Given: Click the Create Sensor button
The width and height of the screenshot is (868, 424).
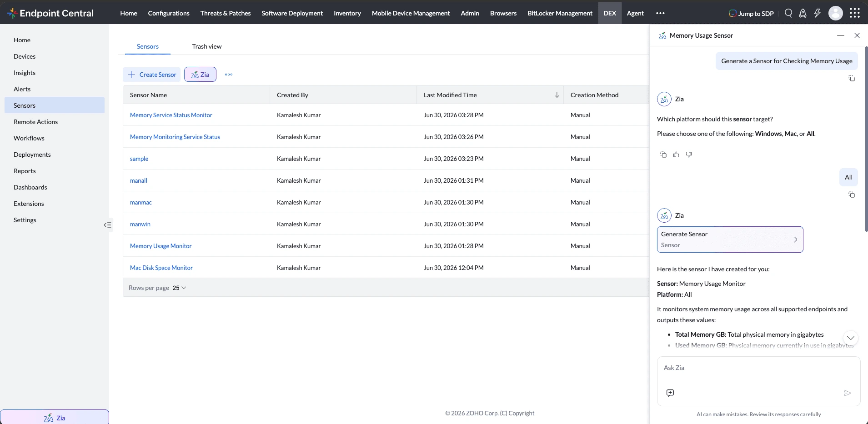Looking at the screenshot, I should tap(152, 75).
